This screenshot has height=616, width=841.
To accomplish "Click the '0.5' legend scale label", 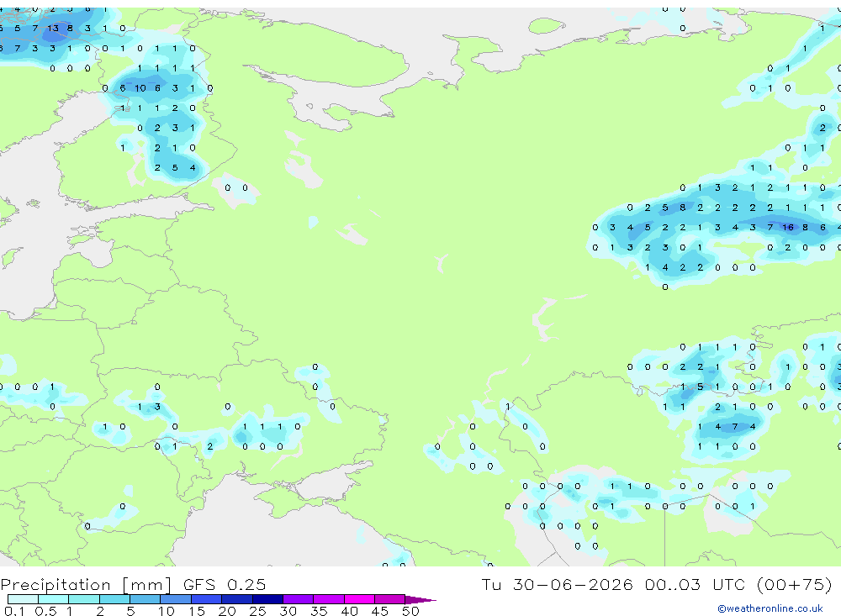I will coord(45,611).
